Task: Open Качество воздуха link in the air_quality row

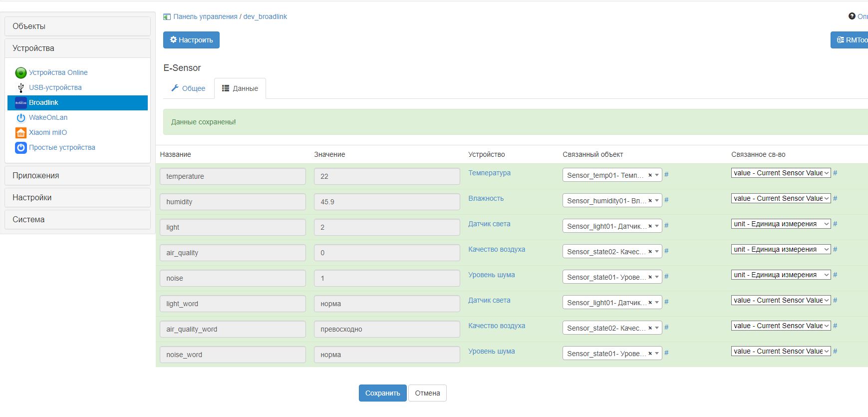Action: pyautogui.click(x=497, y=249)
